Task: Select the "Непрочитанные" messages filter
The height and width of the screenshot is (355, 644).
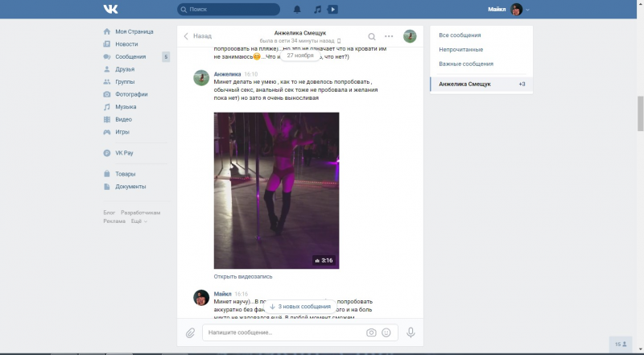Action: coord(461,50)
